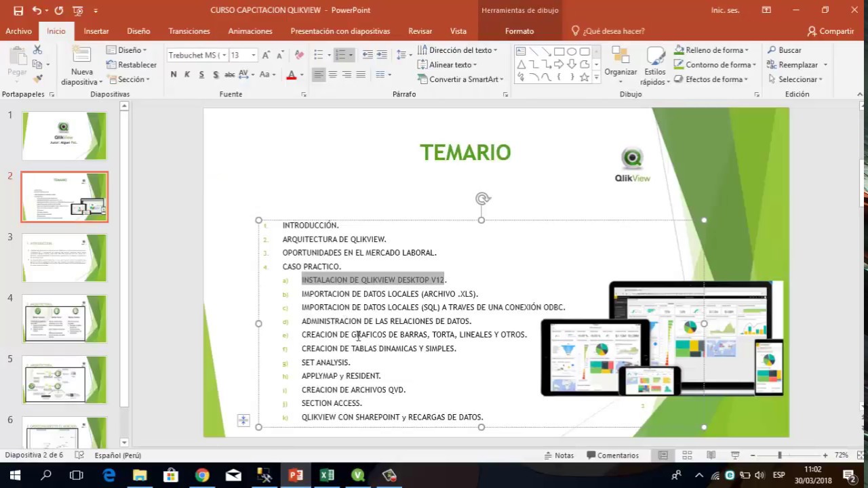868x488 pixels.
Task: Align text left in paragraph group
Action: click(x=318, y=75)
